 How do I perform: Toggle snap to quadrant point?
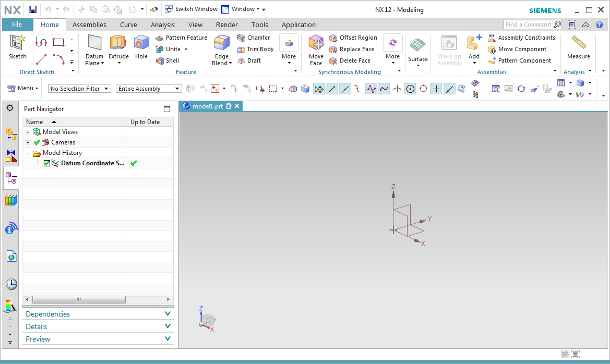click(423, 89)
